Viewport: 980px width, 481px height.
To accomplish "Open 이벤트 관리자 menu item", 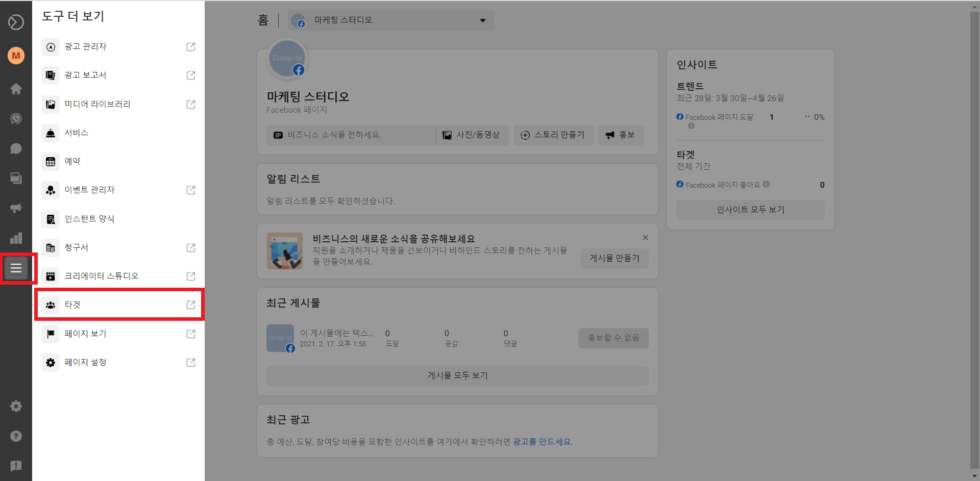I will 118,190.
